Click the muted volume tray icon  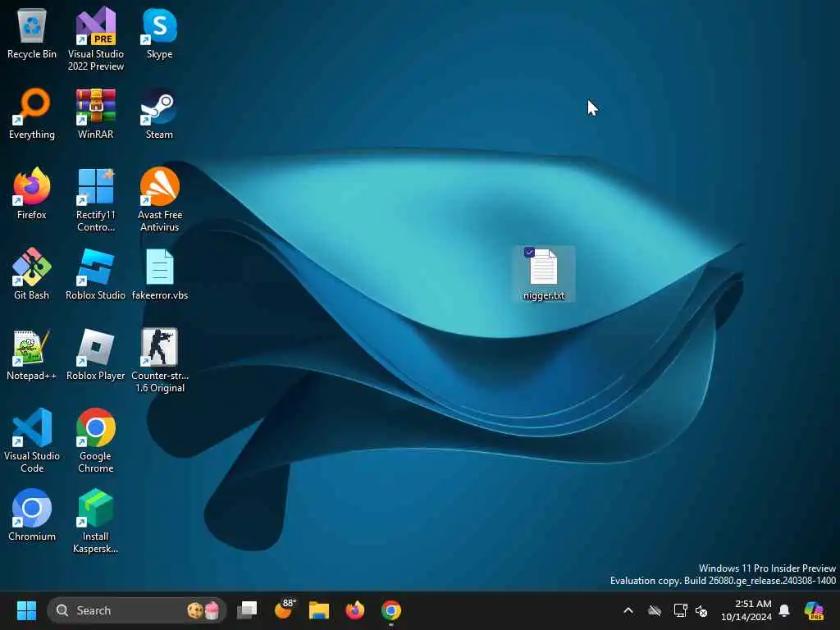702,610
